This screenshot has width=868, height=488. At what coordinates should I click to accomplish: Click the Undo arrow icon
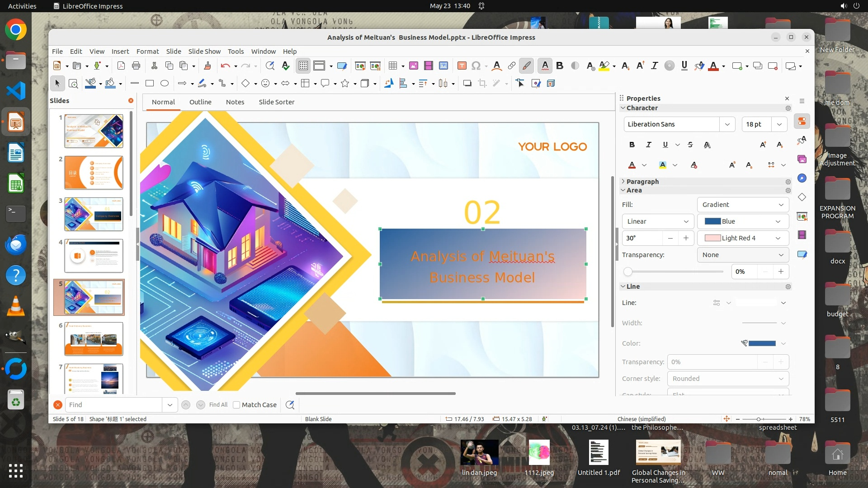225,66
